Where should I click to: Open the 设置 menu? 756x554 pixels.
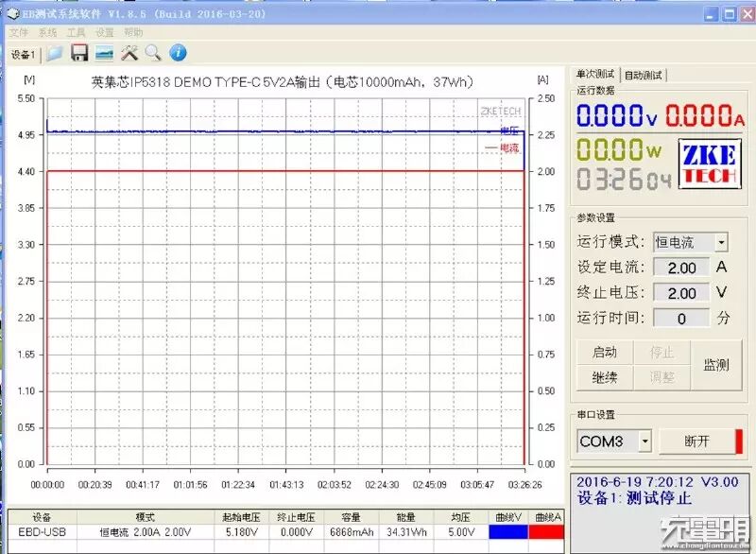[104, 32]
